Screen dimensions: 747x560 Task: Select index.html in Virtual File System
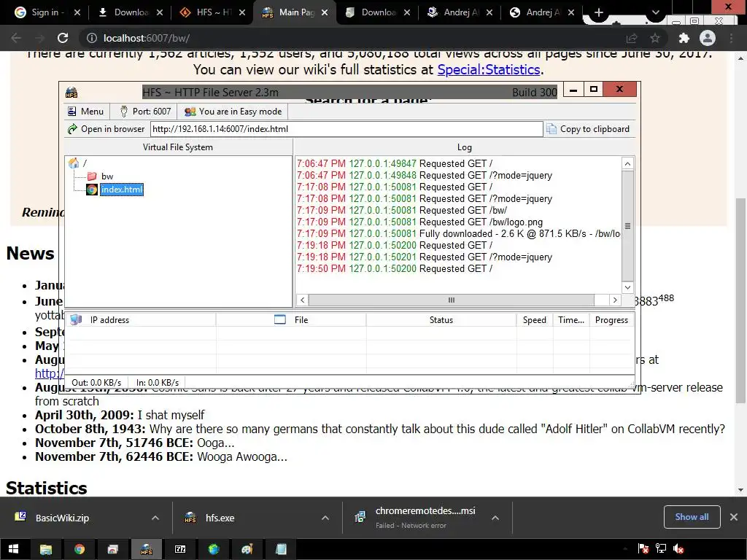[x=122, y=190]
